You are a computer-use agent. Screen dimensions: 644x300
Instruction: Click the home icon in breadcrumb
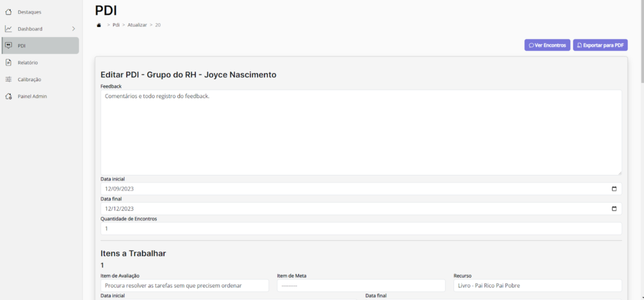click(x=99, y=25)
